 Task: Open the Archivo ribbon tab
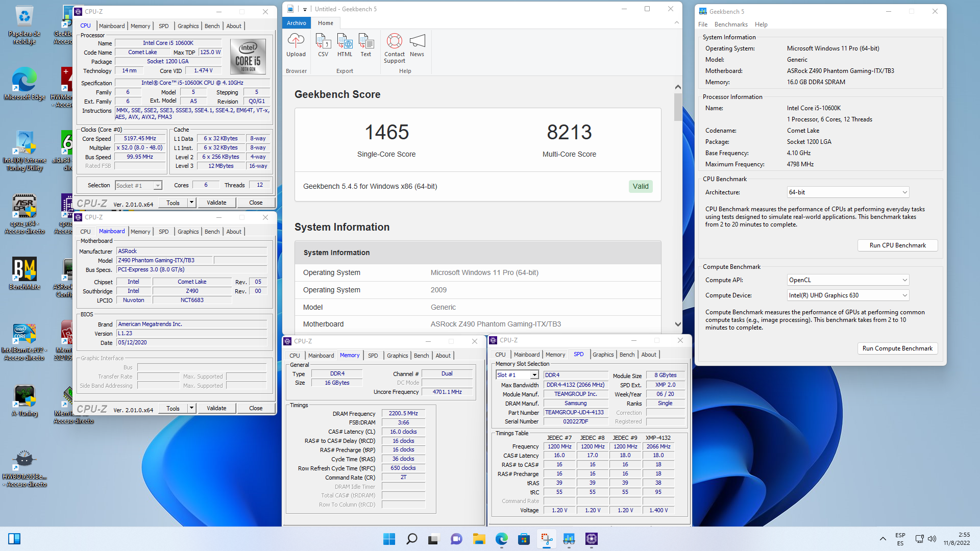[297, 23]
